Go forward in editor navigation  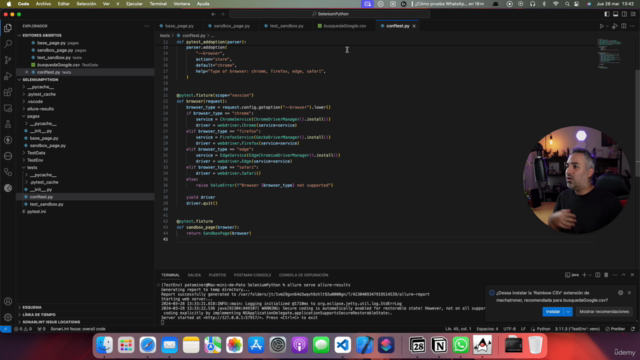click(x=222, y=14)
